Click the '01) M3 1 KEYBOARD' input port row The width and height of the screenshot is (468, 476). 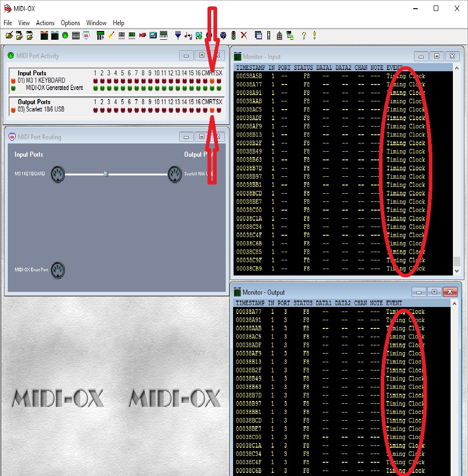117,80
